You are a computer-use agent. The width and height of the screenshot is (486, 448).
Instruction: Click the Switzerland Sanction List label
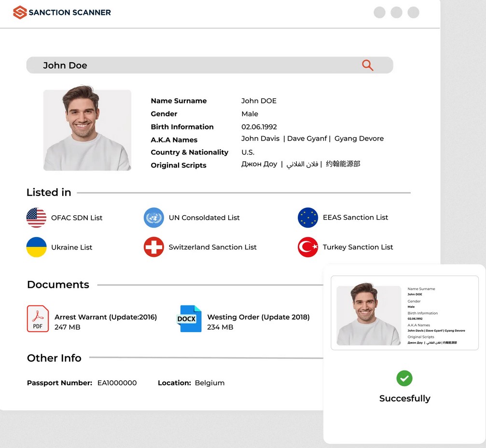point(212,247)
